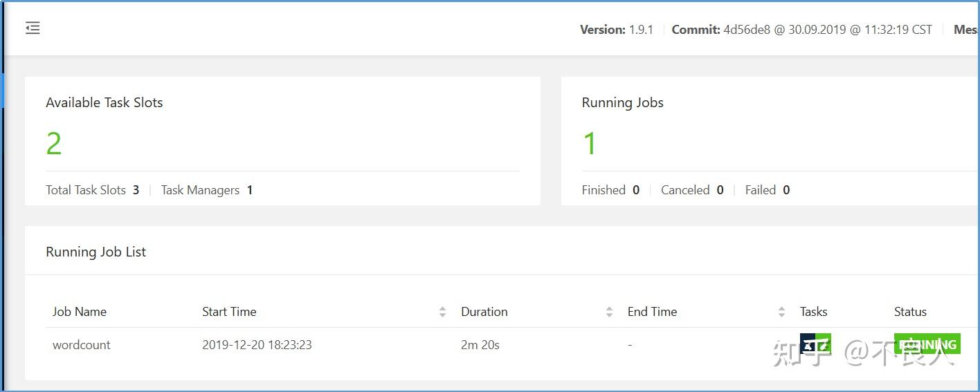The image size is (980, 392).
Task: Click the green running task count badge
Action: point(824,344)
